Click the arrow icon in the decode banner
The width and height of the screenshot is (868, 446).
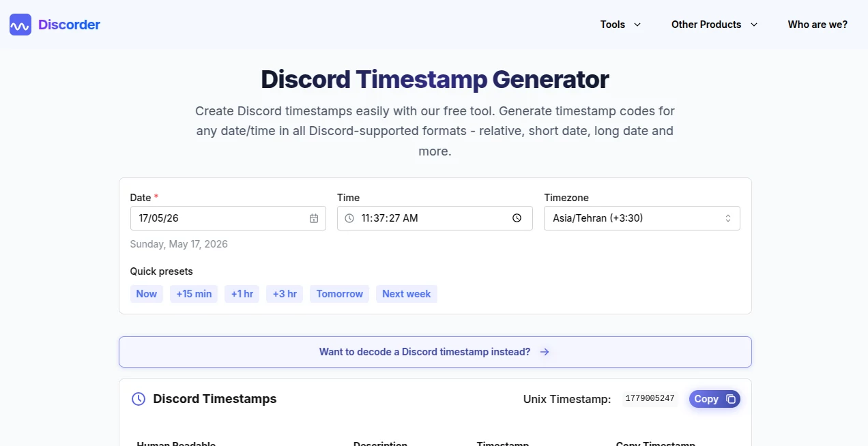coord(545,352)
